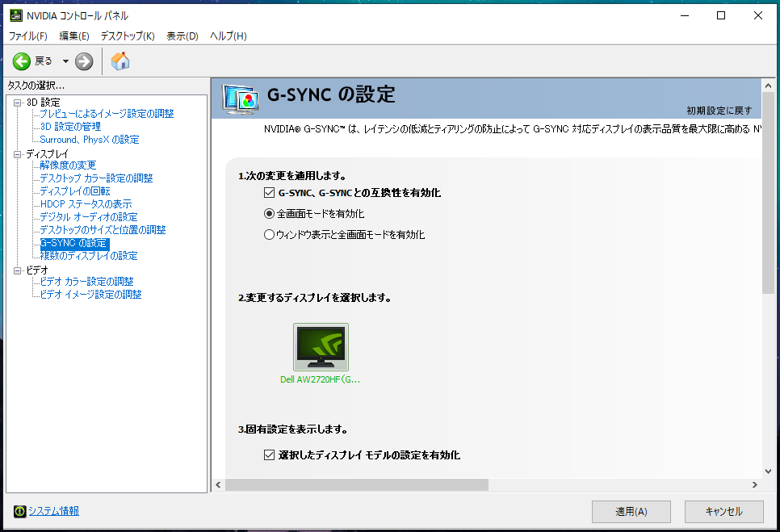Open the ヘルプ(H) menu

229,36
